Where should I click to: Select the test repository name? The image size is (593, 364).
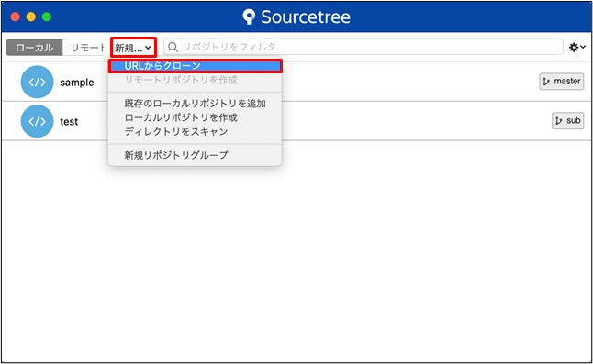69,122
